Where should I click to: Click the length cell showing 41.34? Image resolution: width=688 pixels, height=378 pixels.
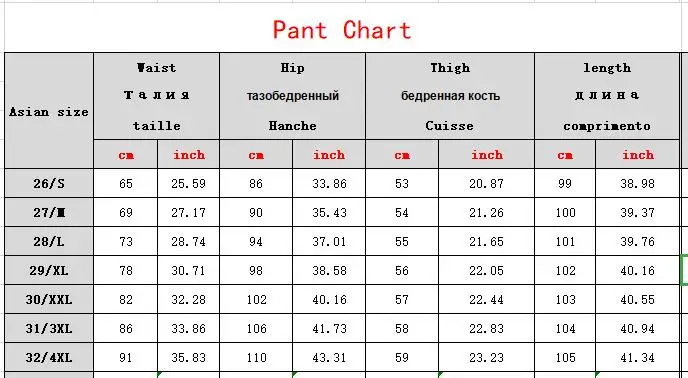(x=638, y=357)
